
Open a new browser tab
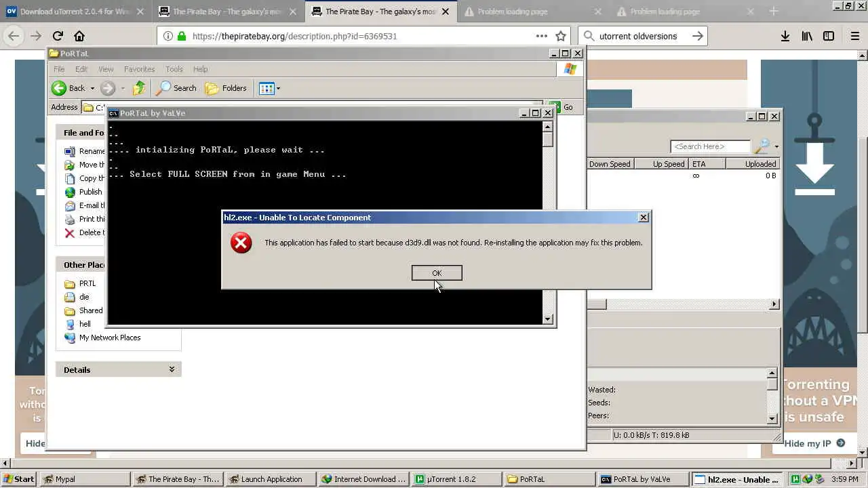click(774, 12)
